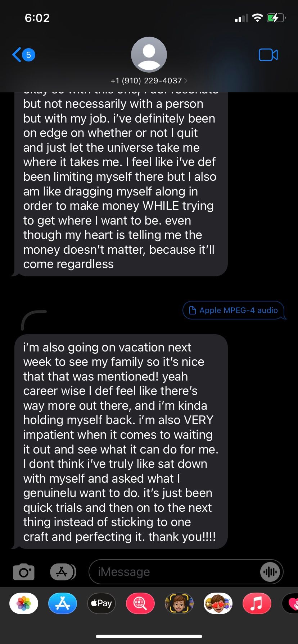Tap the contact avatar at top
Screen dimensions: 298x644
click(x=149, y=54)
